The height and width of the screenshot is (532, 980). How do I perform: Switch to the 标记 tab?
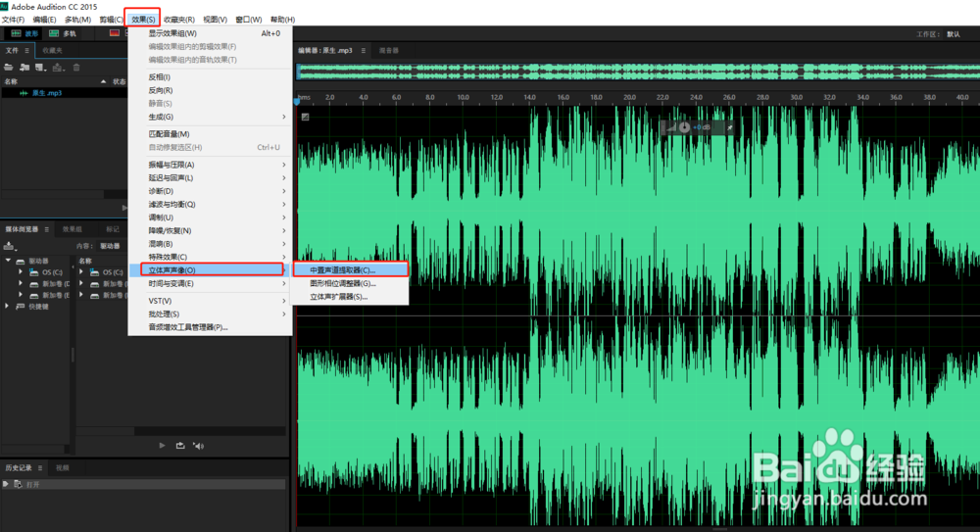(x=113, y=229)
